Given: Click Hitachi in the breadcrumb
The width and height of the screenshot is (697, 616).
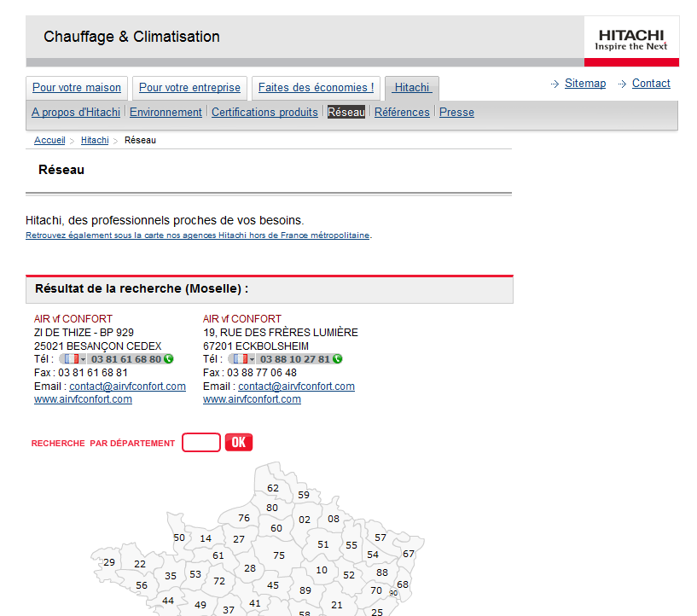Looking at the screenshot, I should (95, 141).
